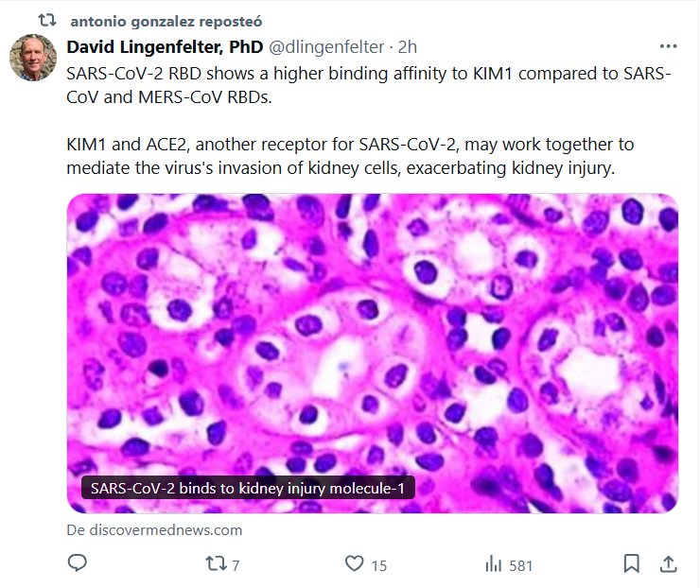Image resolution: width=700 pixels, height=588 pixels.
Task: Click the views bar chart icon
Action: coord(493,564)
